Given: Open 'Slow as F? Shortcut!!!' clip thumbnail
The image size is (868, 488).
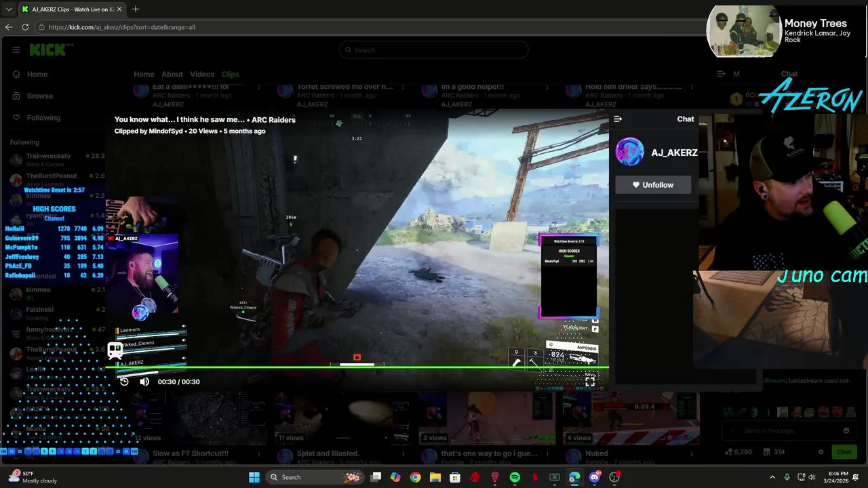Looking at the screenshot, I should point(198,418).
